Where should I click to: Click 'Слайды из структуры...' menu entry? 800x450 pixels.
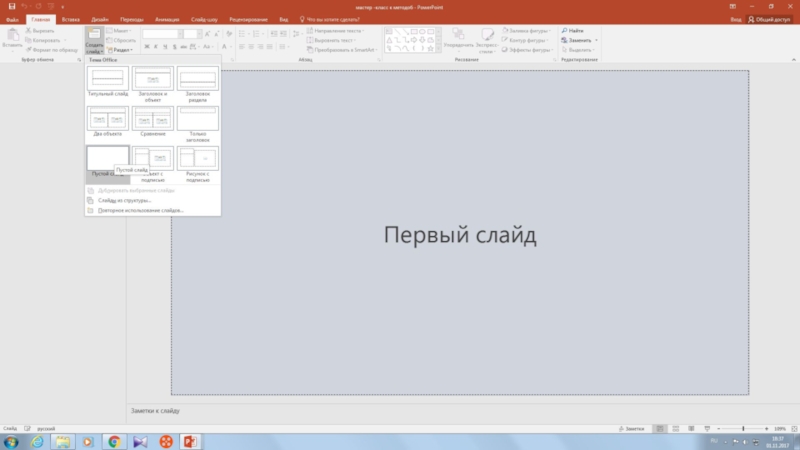coord(126,200)
